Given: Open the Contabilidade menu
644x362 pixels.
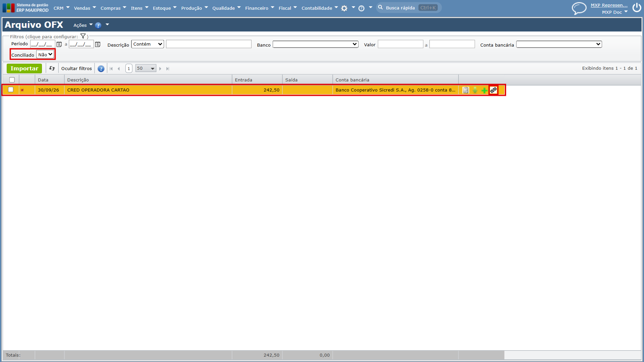Looking at the screenshot, I should coord(320,8).
